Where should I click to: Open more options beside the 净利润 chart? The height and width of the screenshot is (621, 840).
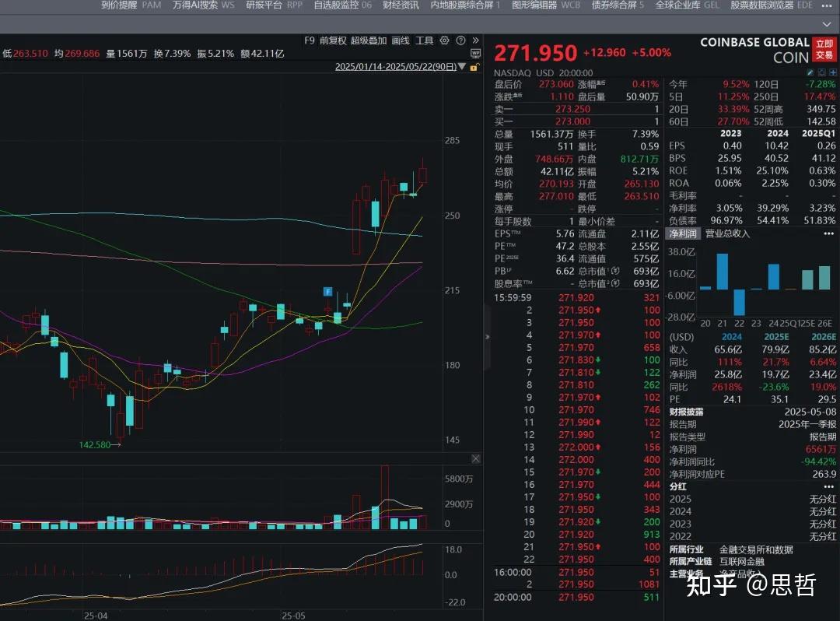[x=828, y=233]
